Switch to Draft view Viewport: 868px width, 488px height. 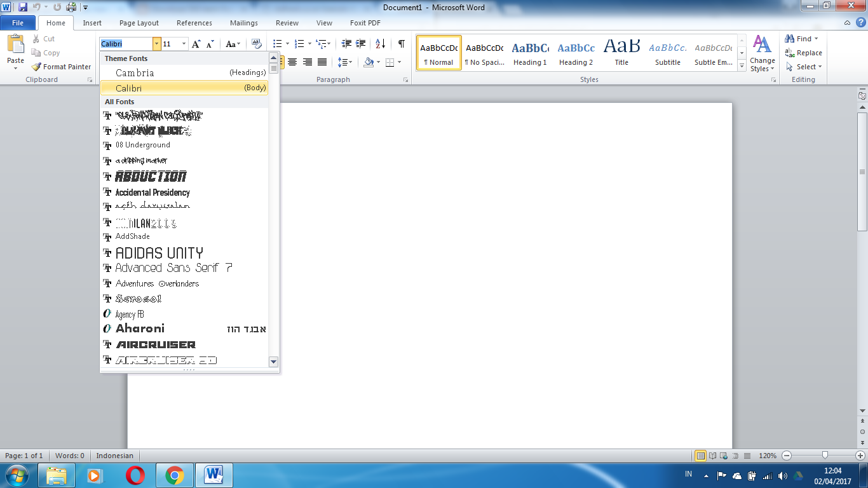[747, 456]
